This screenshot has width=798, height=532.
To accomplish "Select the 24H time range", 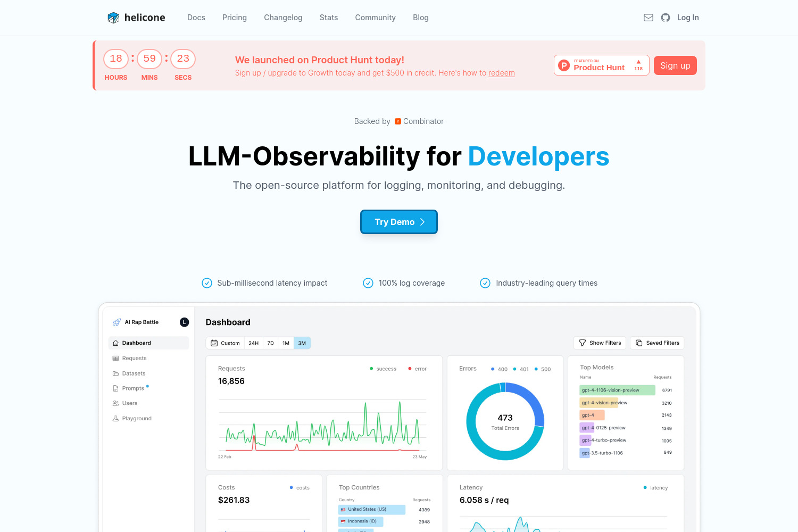I will tap(254, 343).
